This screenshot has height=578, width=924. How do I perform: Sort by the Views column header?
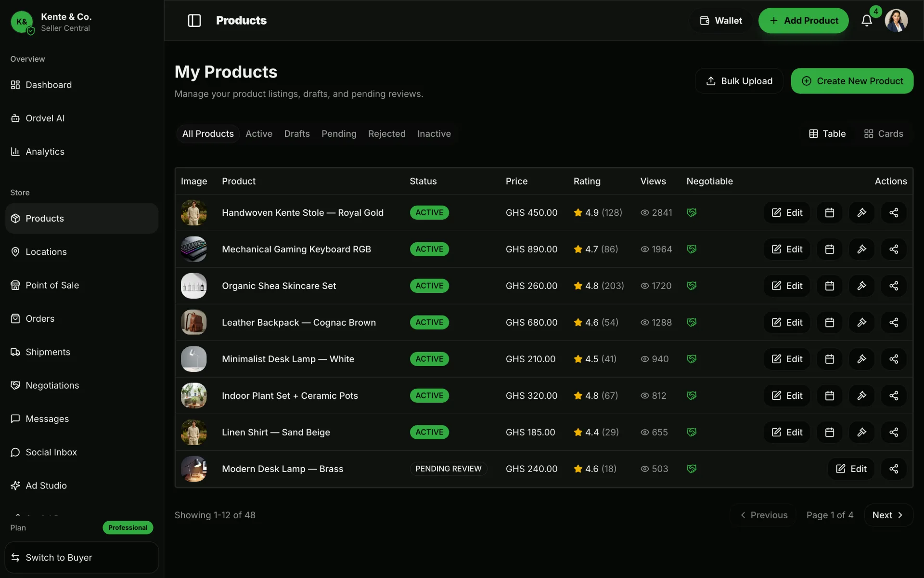point(653,181)
